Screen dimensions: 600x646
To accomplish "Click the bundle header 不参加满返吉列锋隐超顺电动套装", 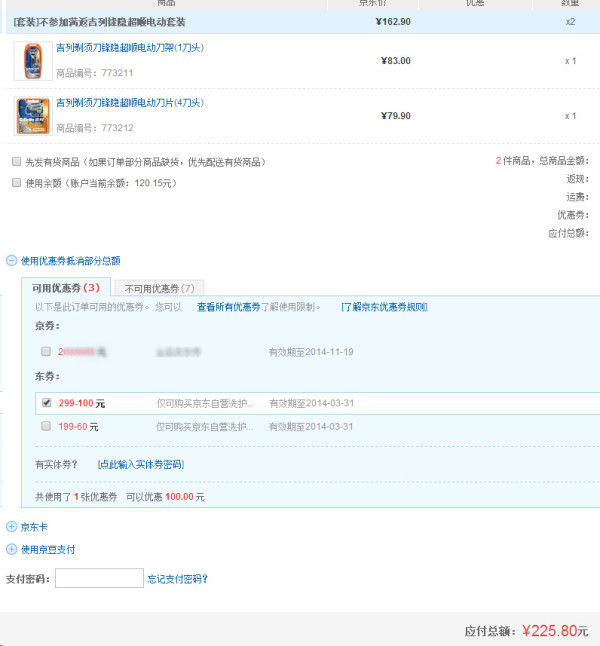I will click(99, 22).
